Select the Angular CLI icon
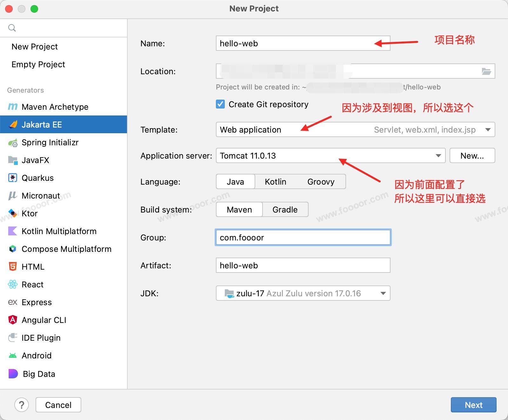 13,320
